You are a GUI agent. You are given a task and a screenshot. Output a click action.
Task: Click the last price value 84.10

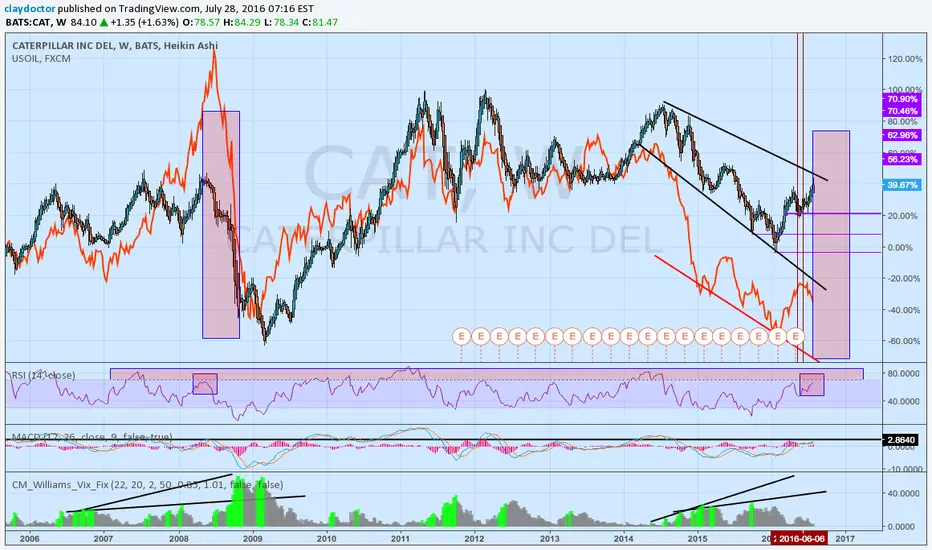[83, 23]
